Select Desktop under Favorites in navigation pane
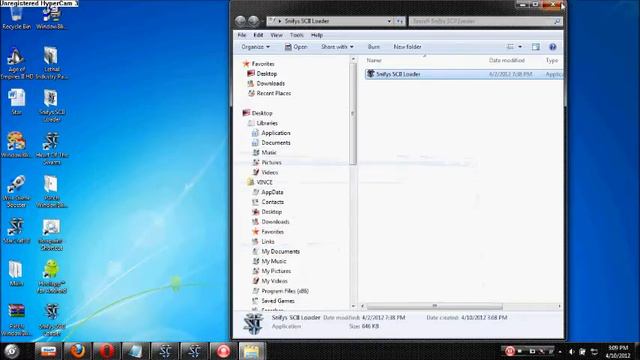Image resolution: width=640 pixels, height=360 pixels. (262, 73)
